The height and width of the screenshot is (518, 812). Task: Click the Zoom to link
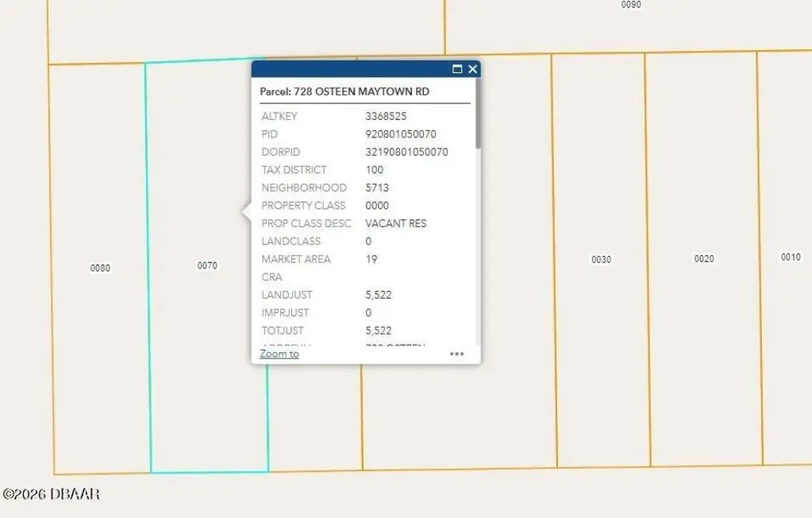(x=279, y=354)
